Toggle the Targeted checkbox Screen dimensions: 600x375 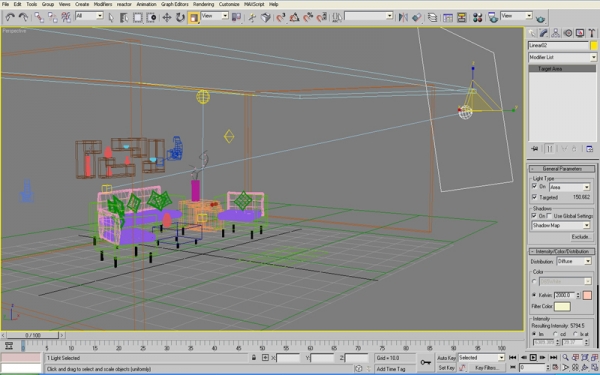[x=535, y=197]
